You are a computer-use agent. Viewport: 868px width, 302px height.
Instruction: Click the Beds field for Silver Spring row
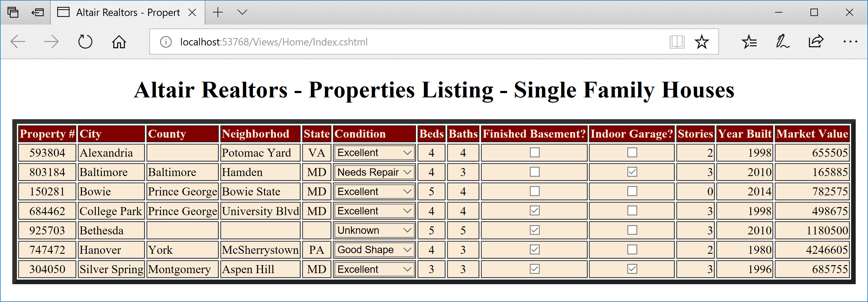[x=431, y=269]
